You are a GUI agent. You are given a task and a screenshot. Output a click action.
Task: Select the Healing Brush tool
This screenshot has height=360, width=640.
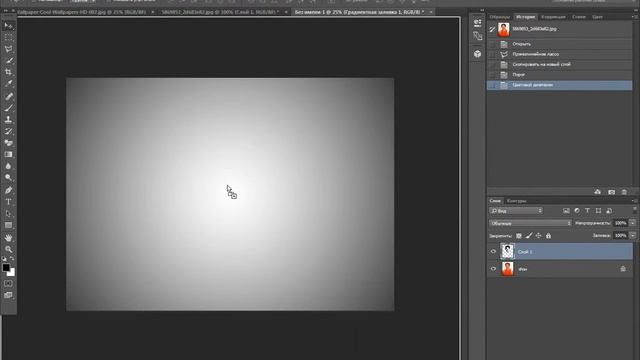coord(8,96)
